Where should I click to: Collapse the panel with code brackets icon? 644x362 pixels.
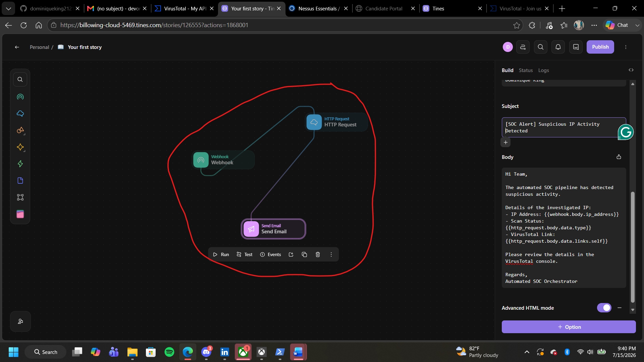631,70
